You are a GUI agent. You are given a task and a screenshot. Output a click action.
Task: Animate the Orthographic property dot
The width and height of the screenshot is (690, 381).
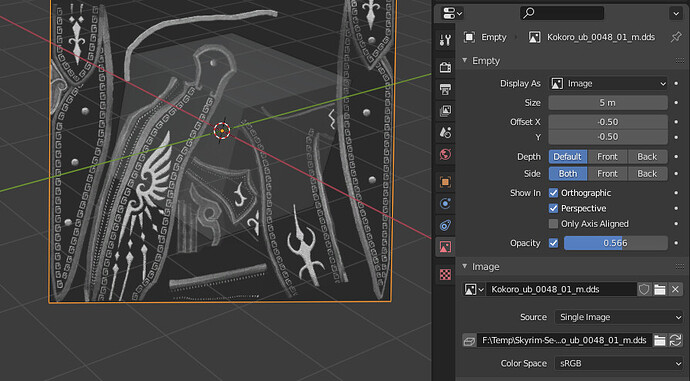676,193
